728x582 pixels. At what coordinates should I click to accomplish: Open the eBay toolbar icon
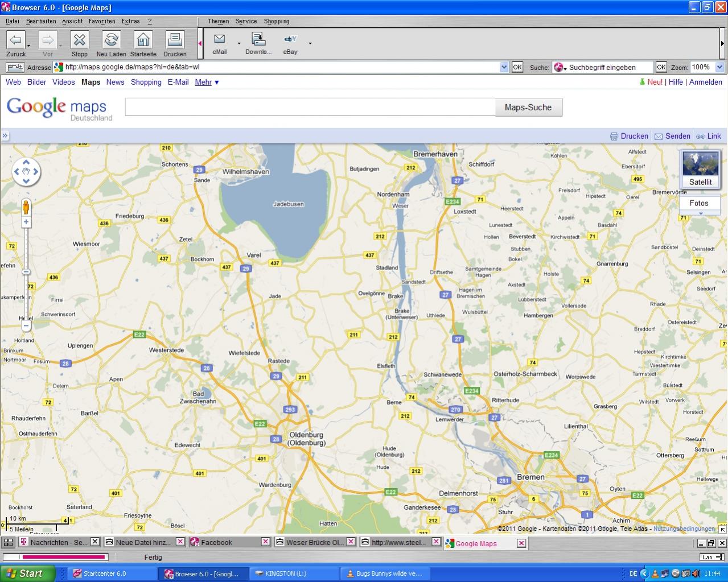click(290, 39)
